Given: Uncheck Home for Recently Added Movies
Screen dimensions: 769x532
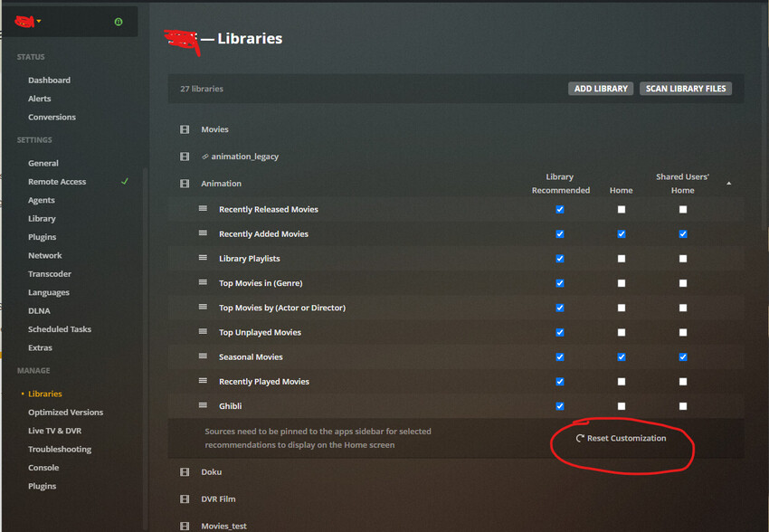Looking at the screenshot, I should click(622, 234).
